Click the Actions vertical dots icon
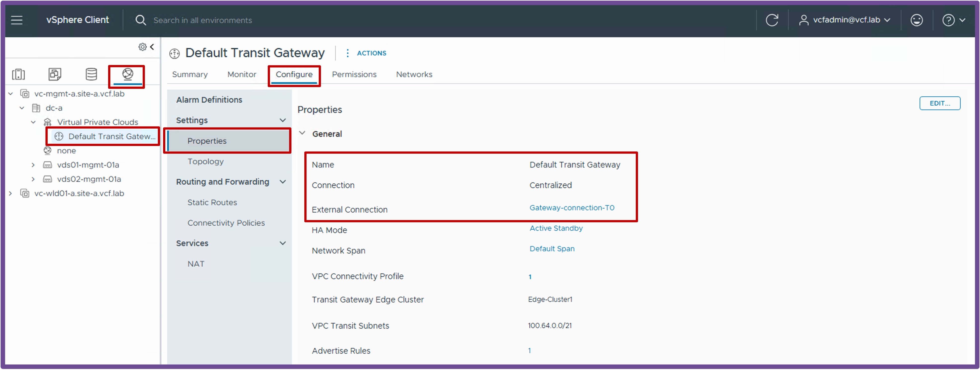Image resolution: width=980 pixels, height=370 pixels. pyautogui.click(x=347, y=53)
